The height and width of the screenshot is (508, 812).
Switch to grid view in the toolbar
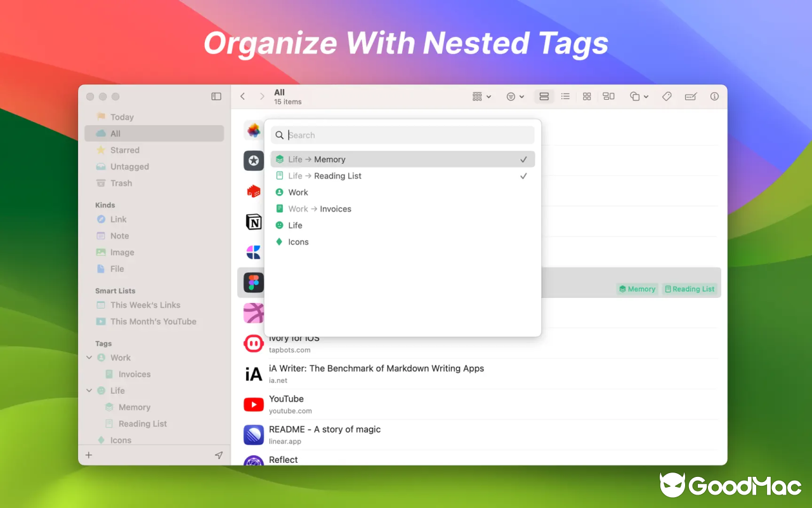coord(586,96)
